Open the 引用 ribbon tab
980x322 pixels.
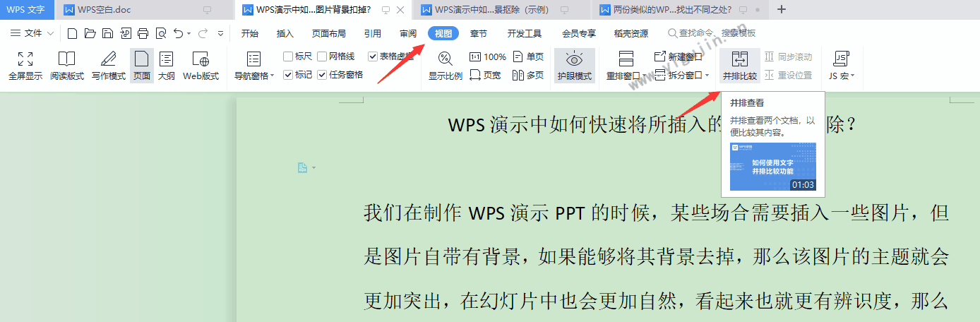pyautogui.click(x=373, y=33)
